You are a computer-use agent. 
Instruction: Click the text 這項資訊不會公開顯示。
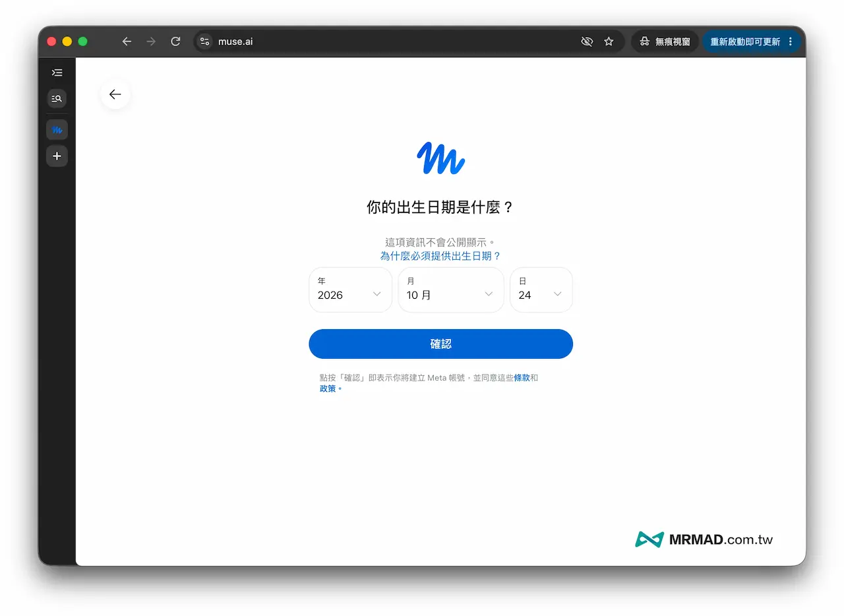pos(440,242)
